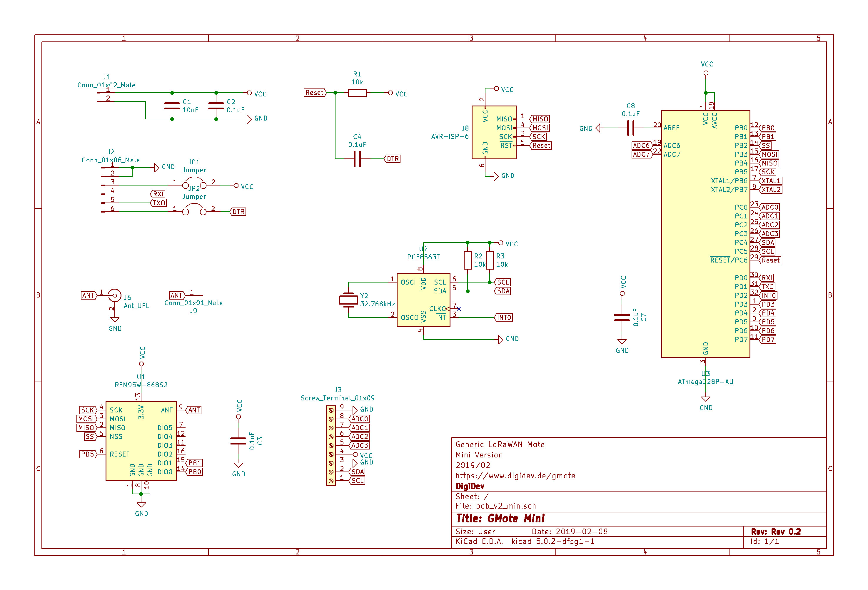The image size is (868, 590).
Task: Click the ADC6 label left of ATmega
Action: pyautogui.click(x=642, y=146)
